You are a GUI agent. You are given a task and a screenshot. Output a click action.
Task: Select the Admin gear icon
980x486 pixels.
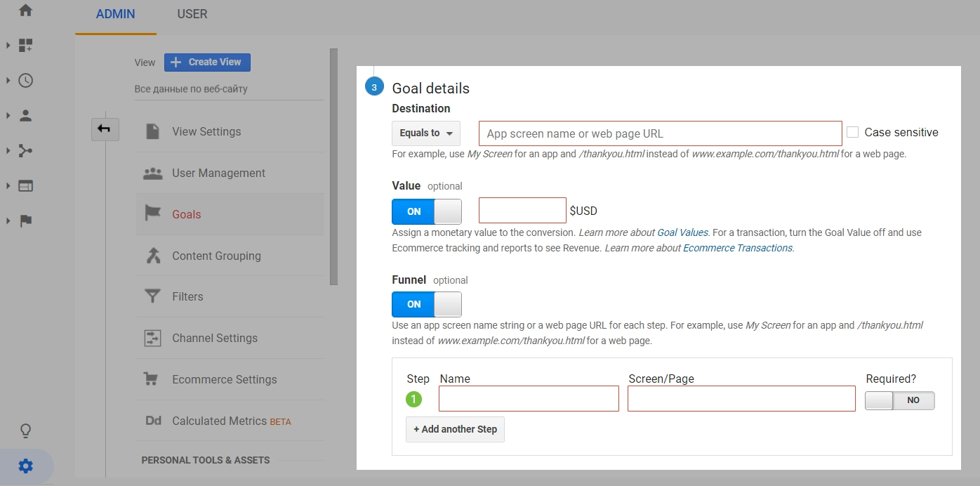(26, 466)
